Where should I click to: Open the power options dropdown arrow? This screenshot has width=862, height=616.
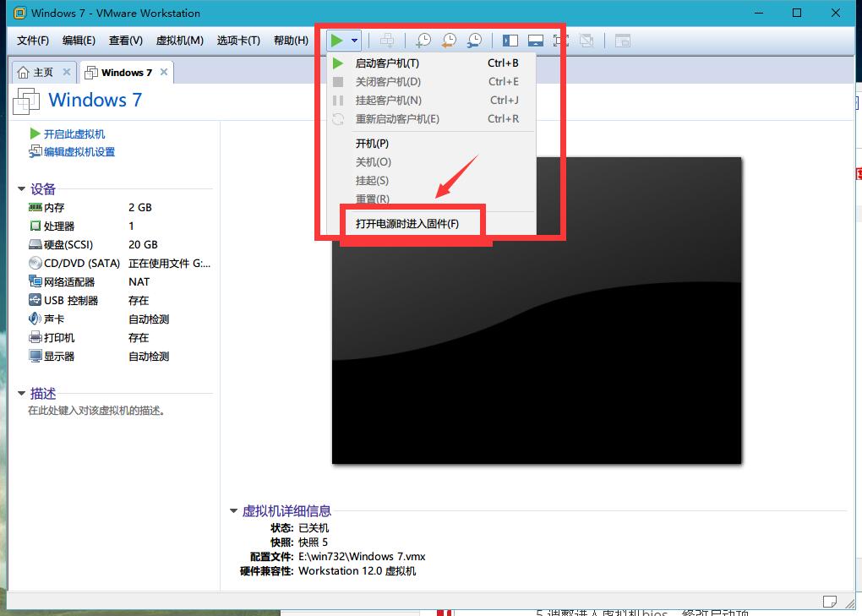pyautogui.click(x=355, y=41)
